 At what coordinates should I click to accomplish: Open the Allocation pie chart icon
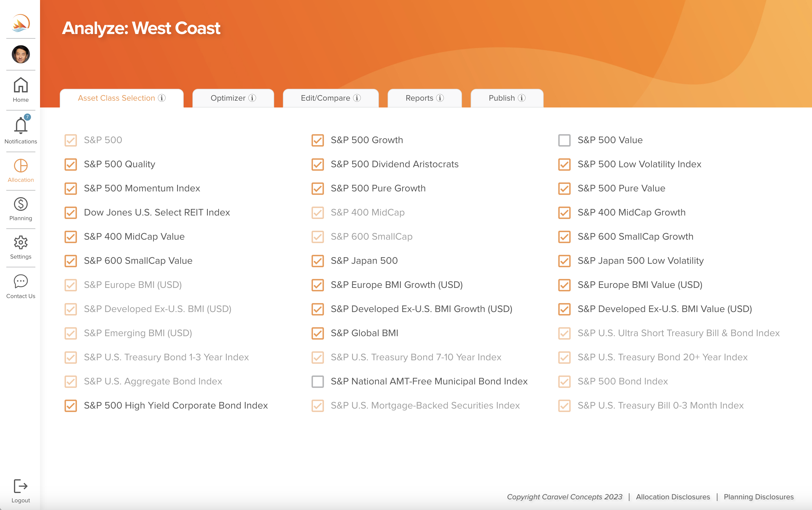21,166
